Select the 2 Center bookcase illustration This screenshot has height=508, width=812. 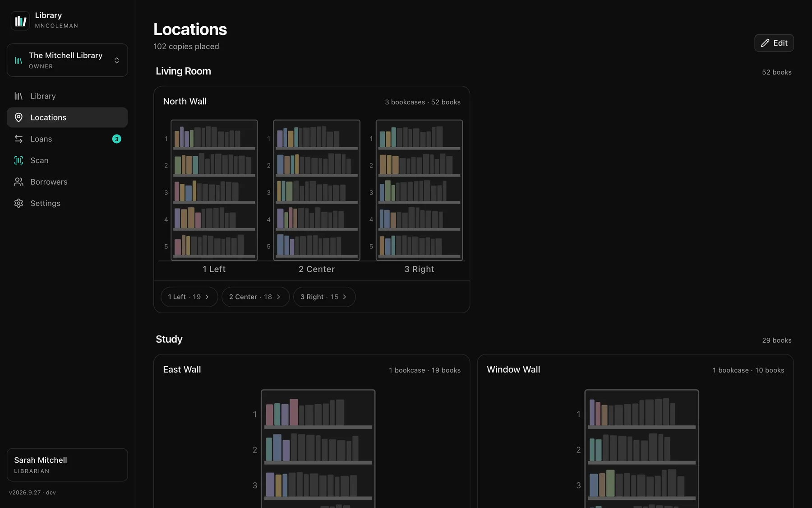coord(317,190)
